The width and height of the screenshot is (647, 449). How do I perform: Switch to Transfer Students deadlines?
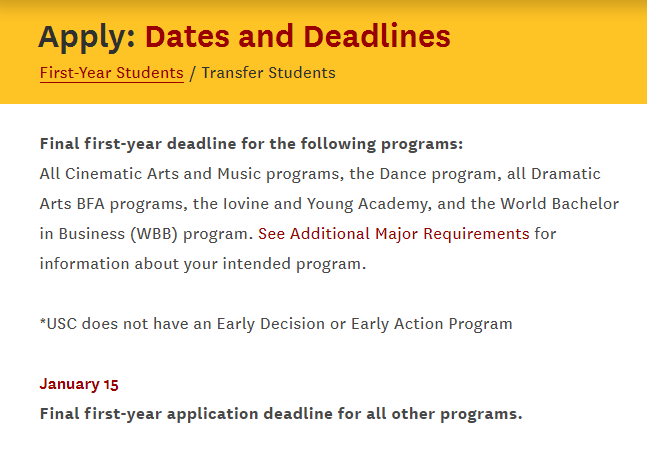269,73
